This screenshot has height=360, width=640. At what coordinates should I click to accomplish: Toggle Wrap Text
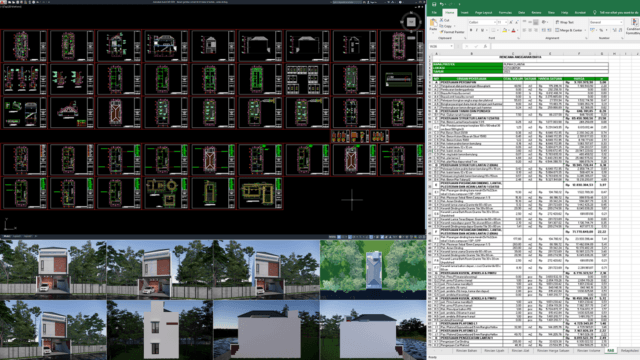pos(565,22)
